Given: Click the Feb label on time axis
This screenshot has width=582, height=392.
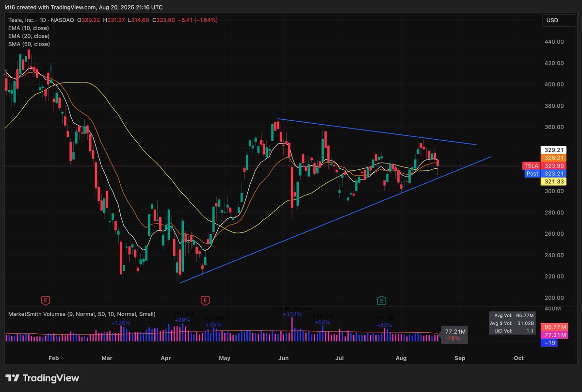Looking at the screenshot, I should pyautogui.click(x=54, y=358).
